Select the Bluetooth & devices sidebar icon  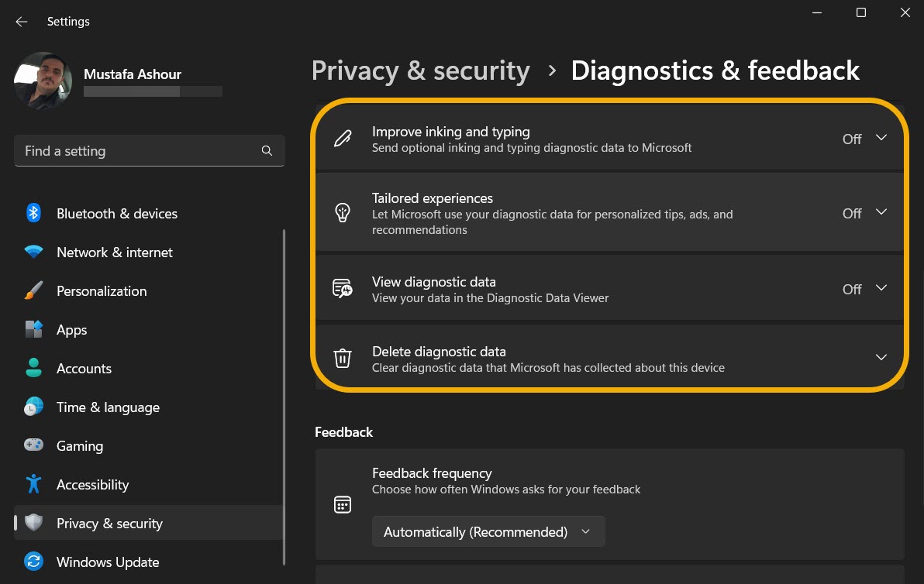tap(33, 213)
